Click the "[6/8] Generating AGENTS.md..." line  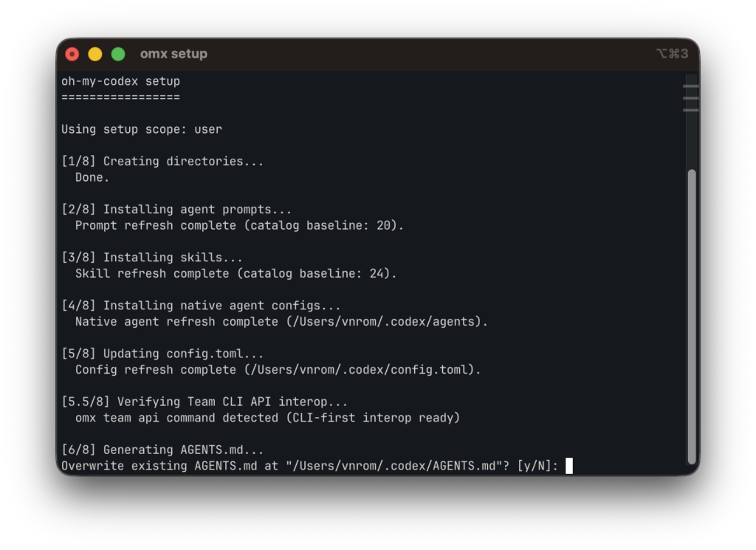pyautogui.click(x=162, y=450)
